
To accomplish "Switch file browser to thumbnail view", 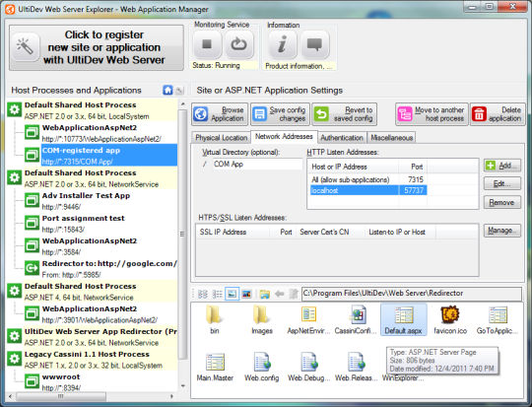I will pos(246,294).
